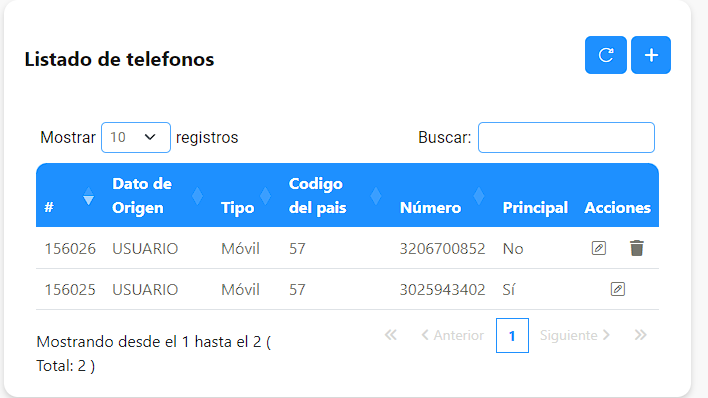This screenshot has height=398, width=708.
Task: Focus the Buscar search field
Action: (x=566, y=137)
